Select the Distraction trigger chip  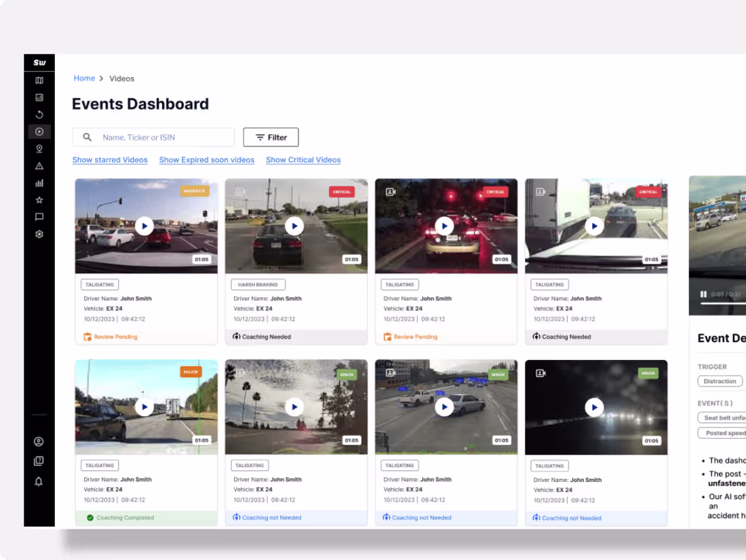pyautogui.click(x=720, y=381)
